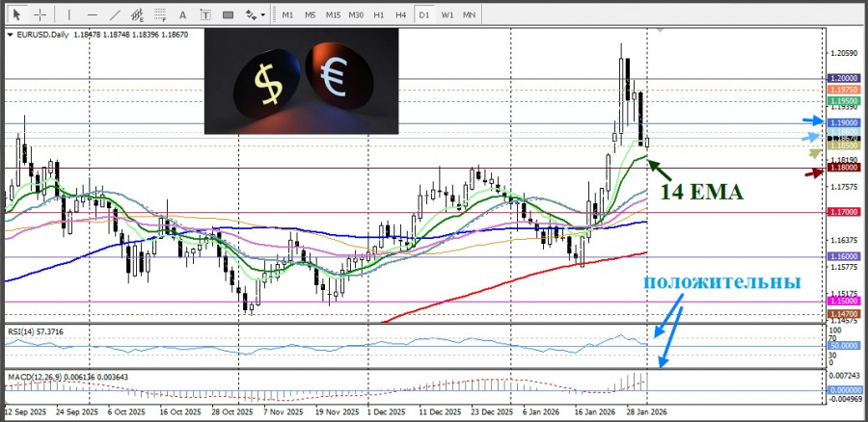868x422 pixels.
Task: Click the 28 Oct 2025 date label
Action: click(x=232, y=412)
